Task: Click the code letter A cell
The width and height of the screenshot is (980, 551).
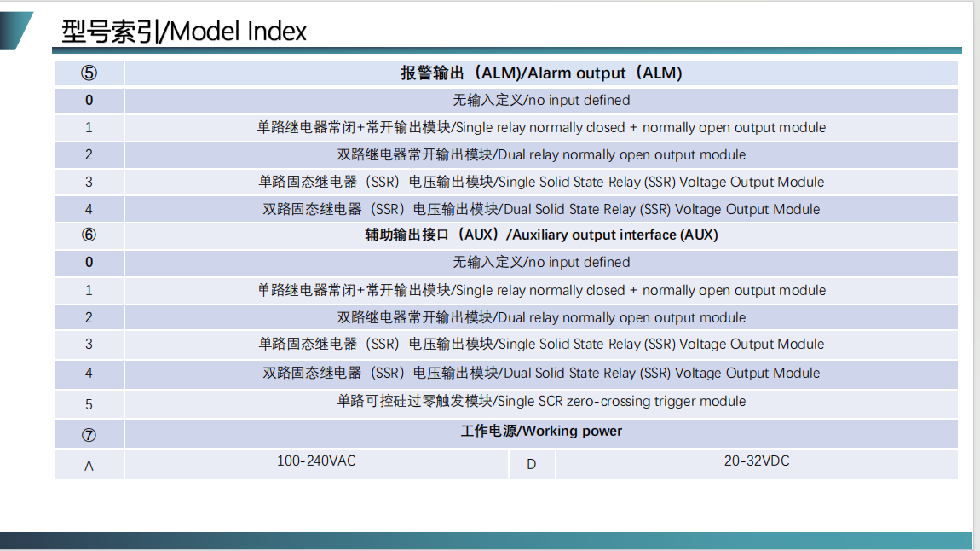Action: pos(89,467)
